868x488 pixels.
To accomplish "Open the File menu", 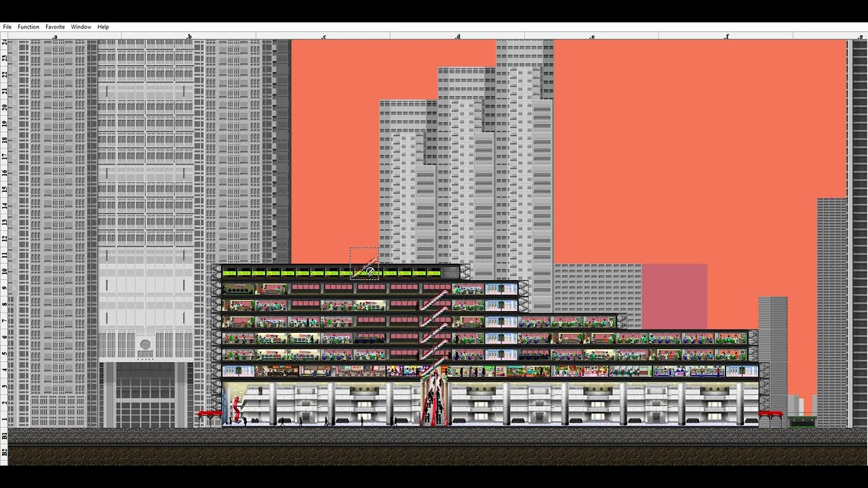I will click(x=7, y=27).
